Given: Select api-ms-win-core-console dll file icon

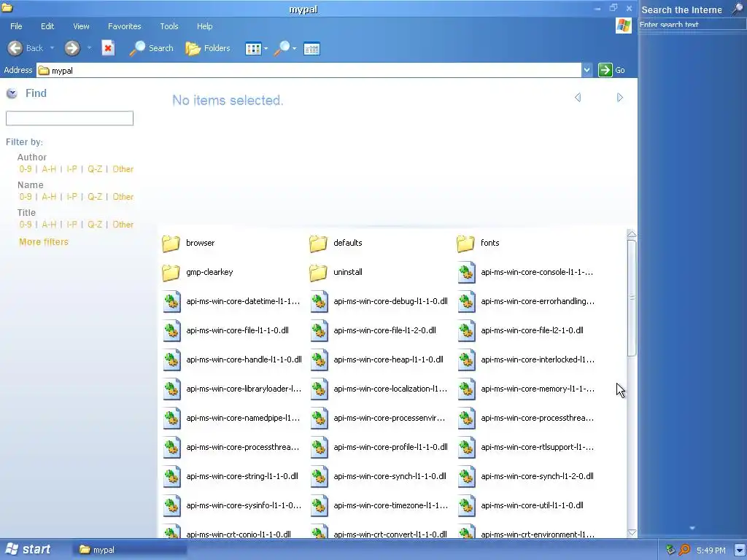Looking at the screenshot, I should 466,273.
